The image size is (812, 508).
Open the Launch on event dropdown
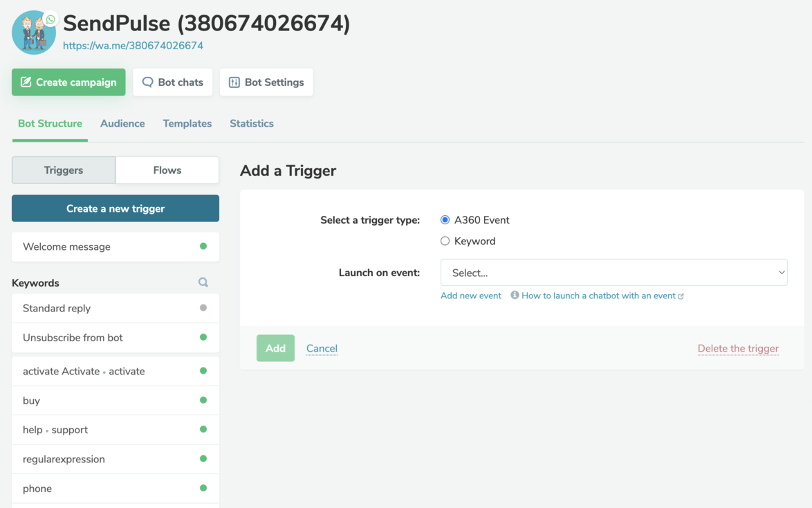[x=613, y=273]
